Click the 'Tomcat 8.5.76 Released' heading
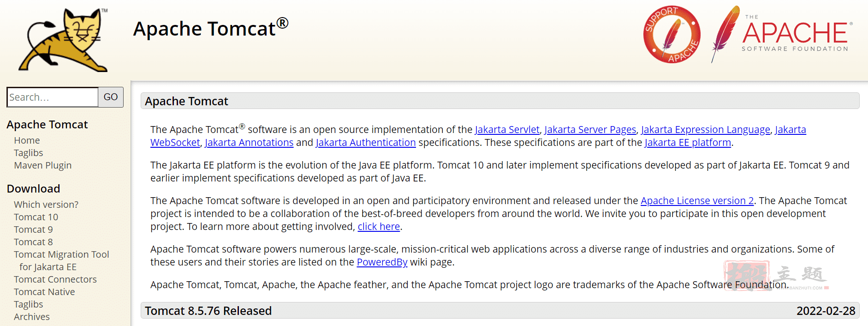The image size is (868, 326). pos(208,311)
